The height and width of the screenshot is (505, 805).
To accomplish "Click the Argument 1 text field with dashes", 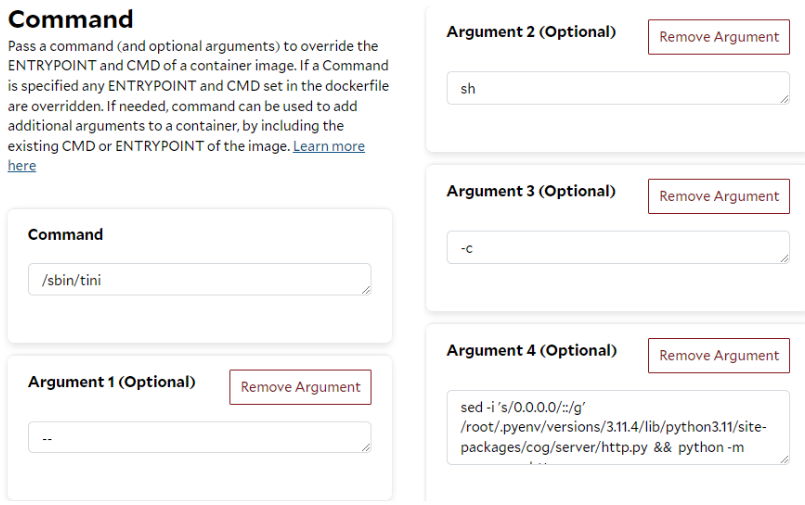I will [200, 437].
